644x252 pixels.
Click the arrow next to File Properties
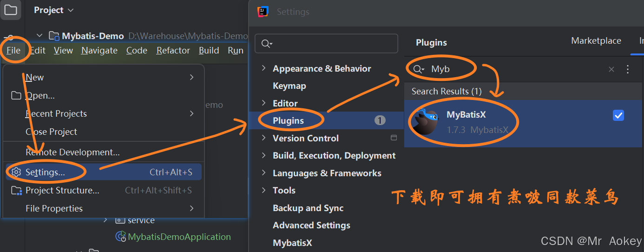click(x=191, y=208)
